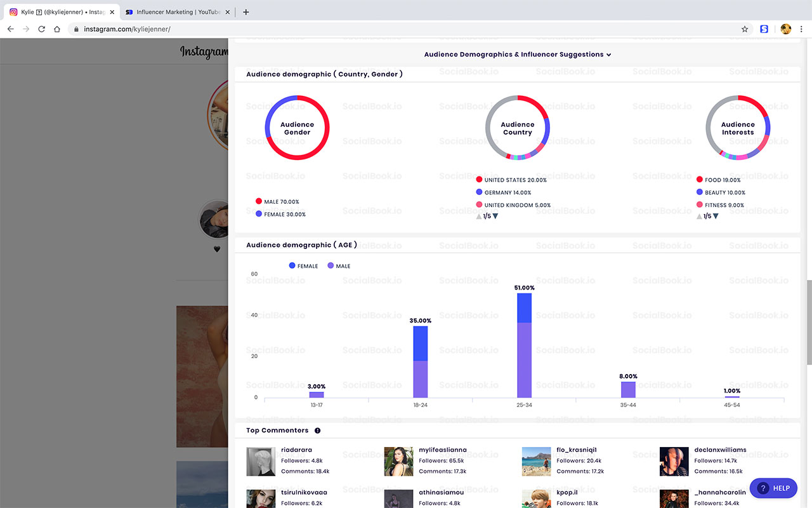The image size is (812, 508).
Task: Click the Audience Interests donut chart
Action: (x=738, y=128)
